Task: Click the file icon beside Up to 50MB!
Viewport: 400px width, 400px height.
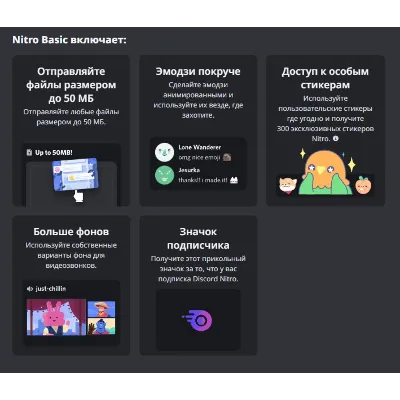Action: click(29, 152)
